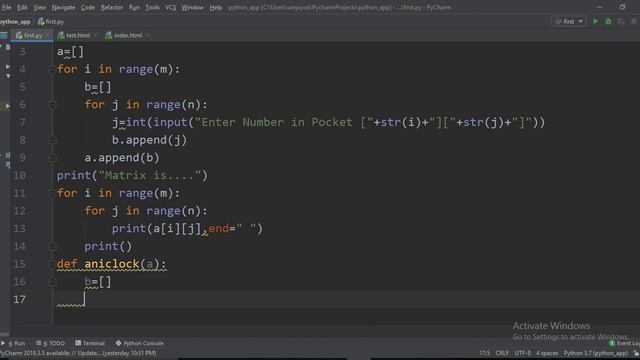This screenshot has width=640, height=360.
Task: Open the Python Console tool window
Action: click(x=140, y=343)
